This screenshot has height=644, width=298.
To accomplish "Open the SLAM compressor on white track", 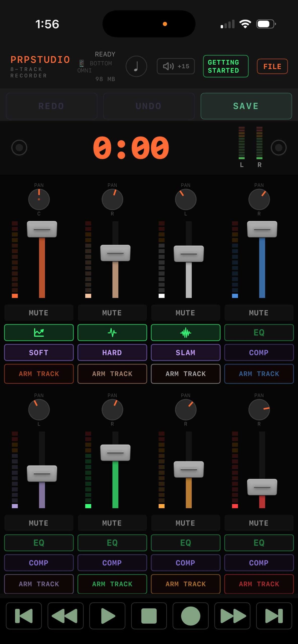I will (x=185, y=352).
